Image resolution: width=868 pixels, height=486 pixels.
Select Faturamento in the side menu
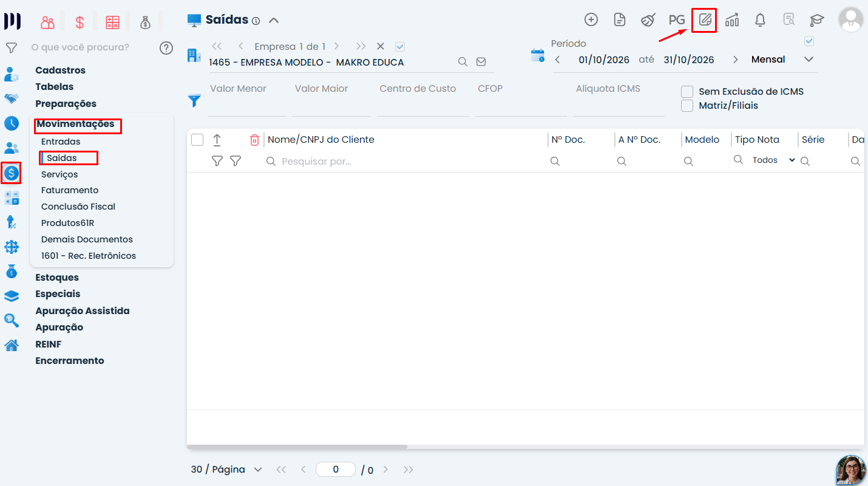pyautogui.click(x=70, y=190)
